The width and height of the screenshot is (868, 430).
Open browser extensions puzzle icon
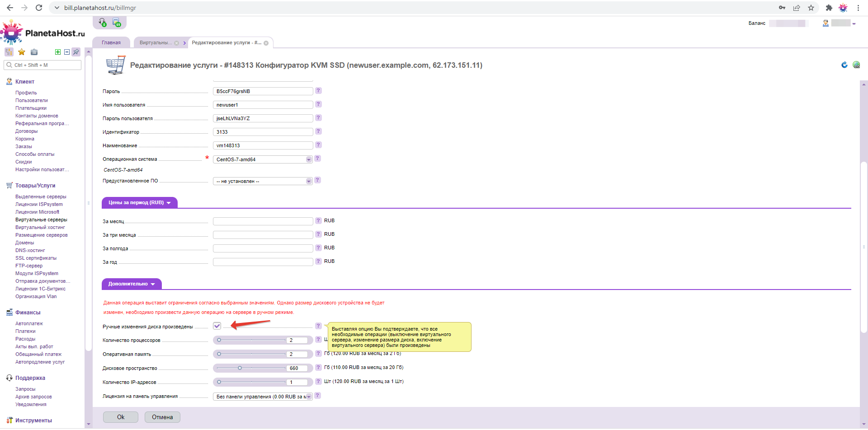[x=829, y=8]
